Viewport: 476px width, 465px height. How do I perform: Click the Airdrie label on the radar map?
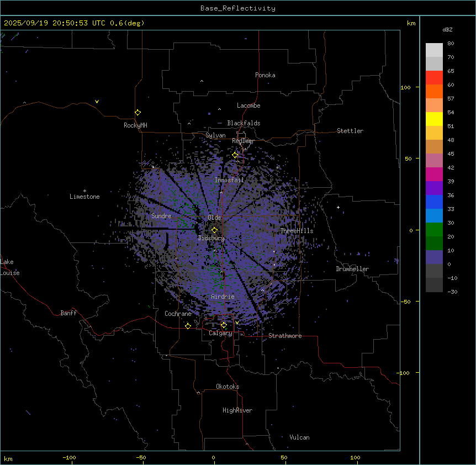click(x=223, y=297)
